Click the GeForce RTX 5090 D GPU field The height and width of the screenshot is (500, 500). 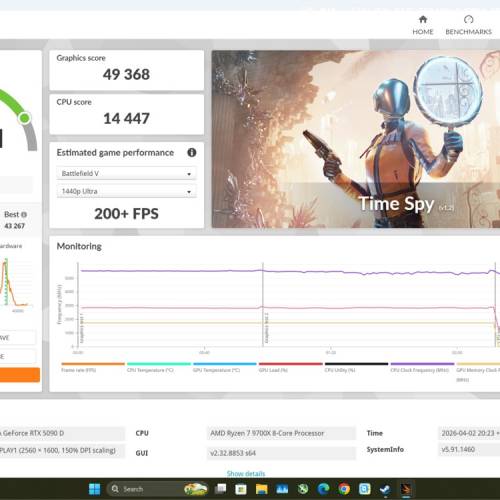62,433
